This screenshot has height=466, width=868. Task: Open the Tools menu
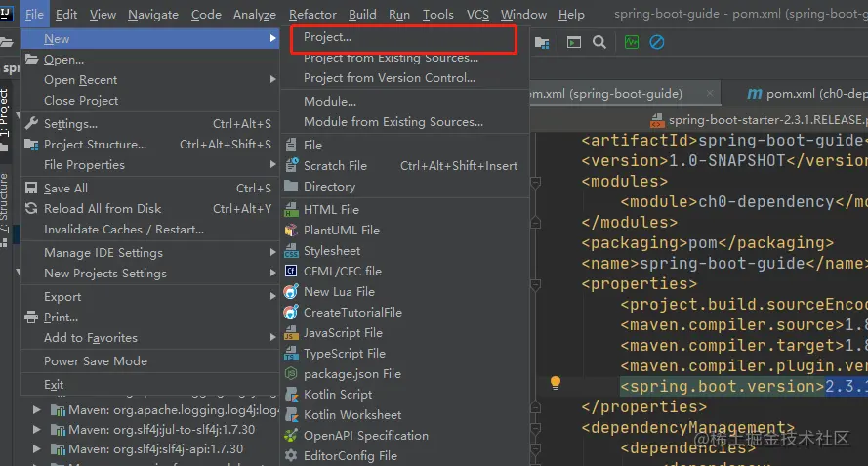pyautogui.click(x=437, y=15)
